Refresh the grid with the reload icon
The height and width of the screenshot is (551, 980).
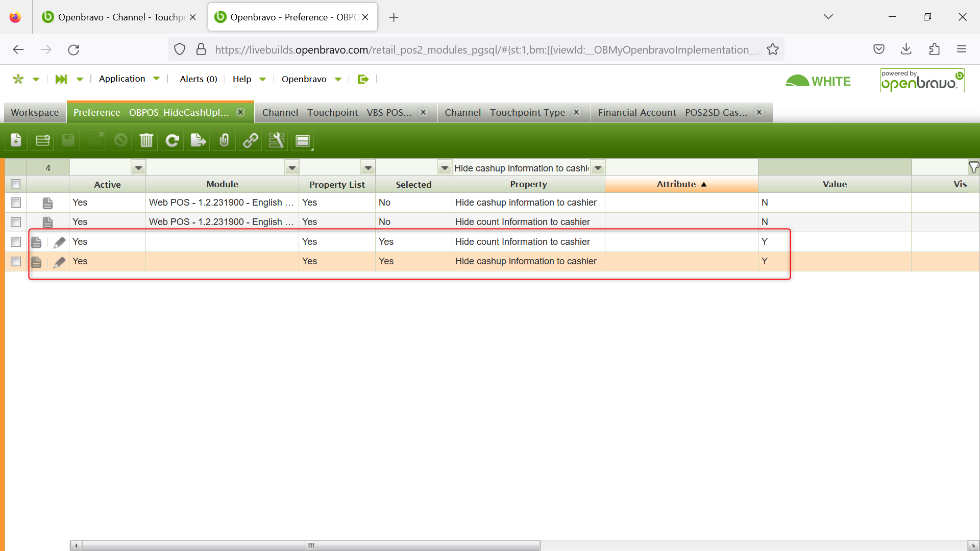coord(173,140)
